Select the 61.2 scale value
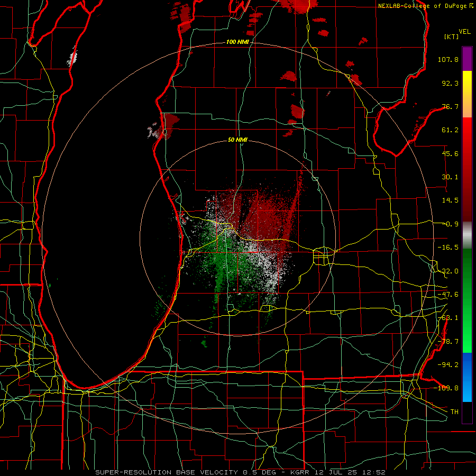The width and height of the screenshot is (476, 476). point(450,130)
